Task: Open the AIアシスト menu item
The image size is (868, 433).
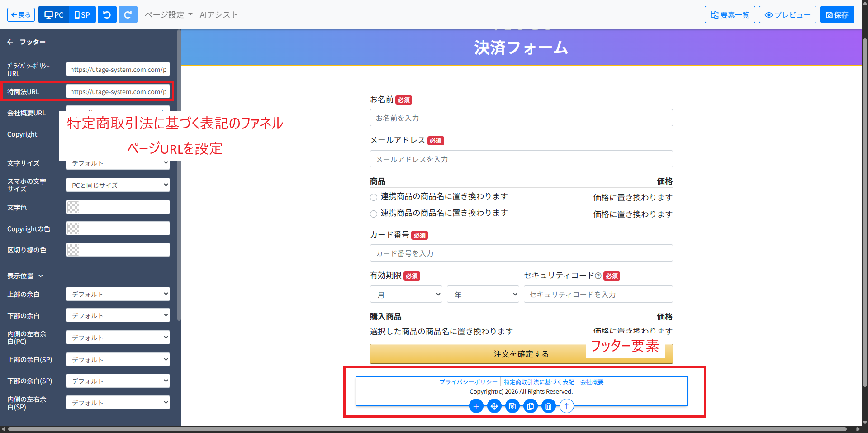Action: pyautogui.click(x=218, y=15)
